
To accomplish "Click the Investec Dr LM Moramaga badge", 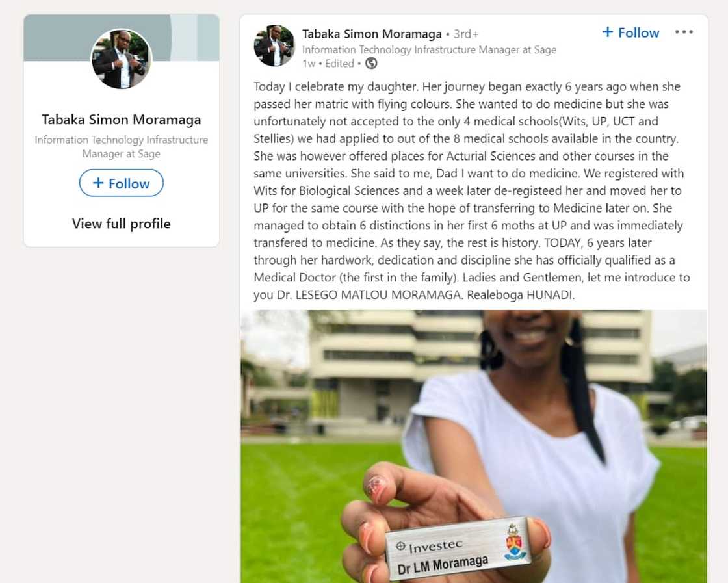I will (x=459, y=548).
